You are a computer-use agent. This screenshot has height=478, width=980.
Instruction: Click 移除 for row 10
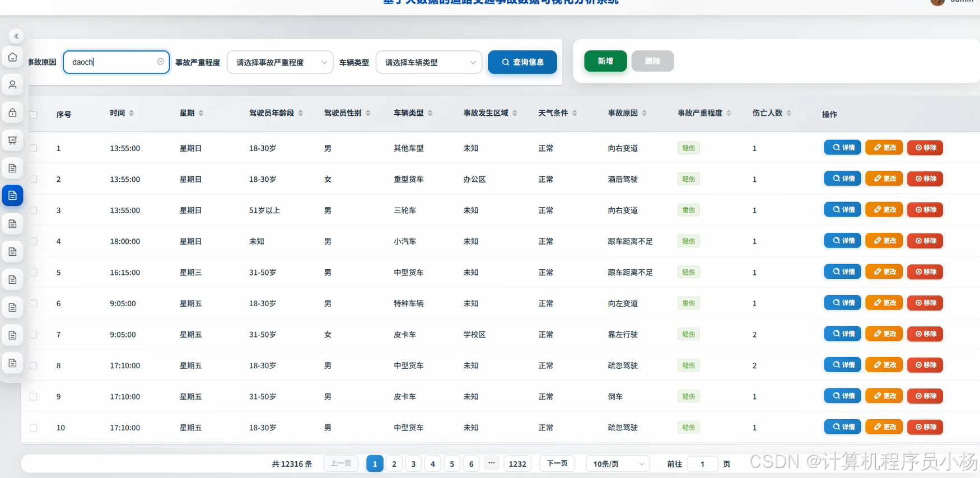click(x=925, y=427)
